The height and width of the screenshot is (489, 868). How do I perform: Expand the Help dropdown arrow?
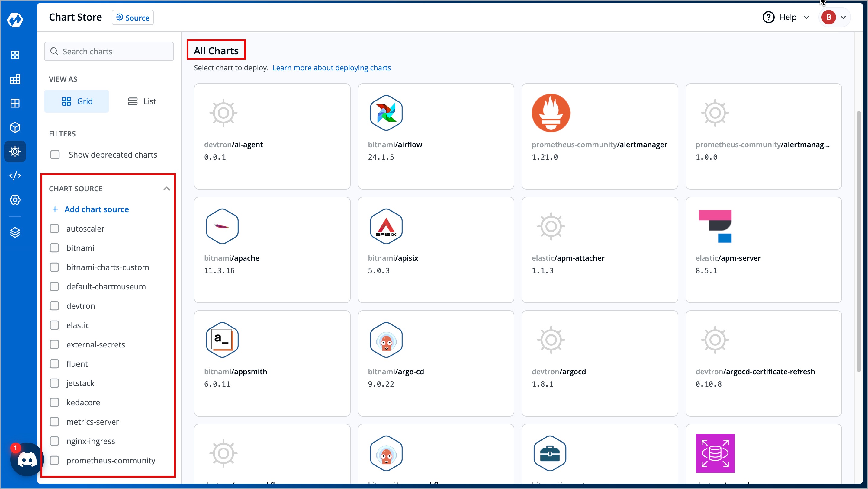point(806,17)
